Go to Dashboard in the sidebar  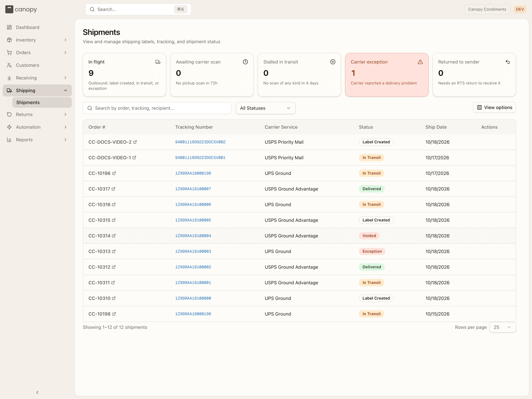37,27
